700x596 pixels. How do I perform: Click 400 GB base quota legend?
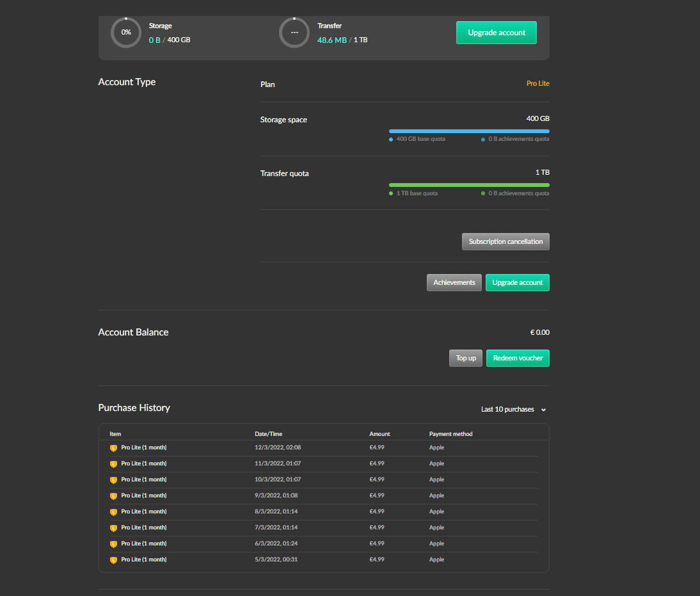click(x=420, y=139)
